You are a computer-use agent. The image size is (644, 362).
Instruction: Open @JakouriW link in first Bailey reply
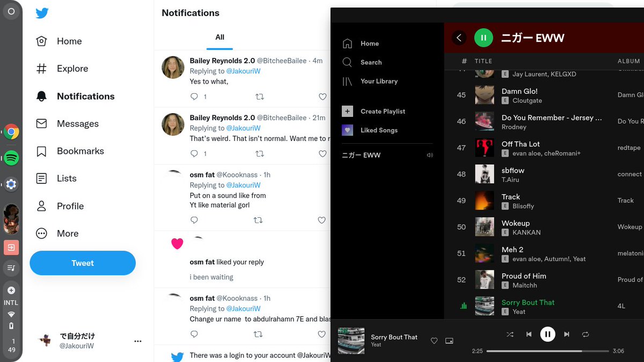pos(243,71)
